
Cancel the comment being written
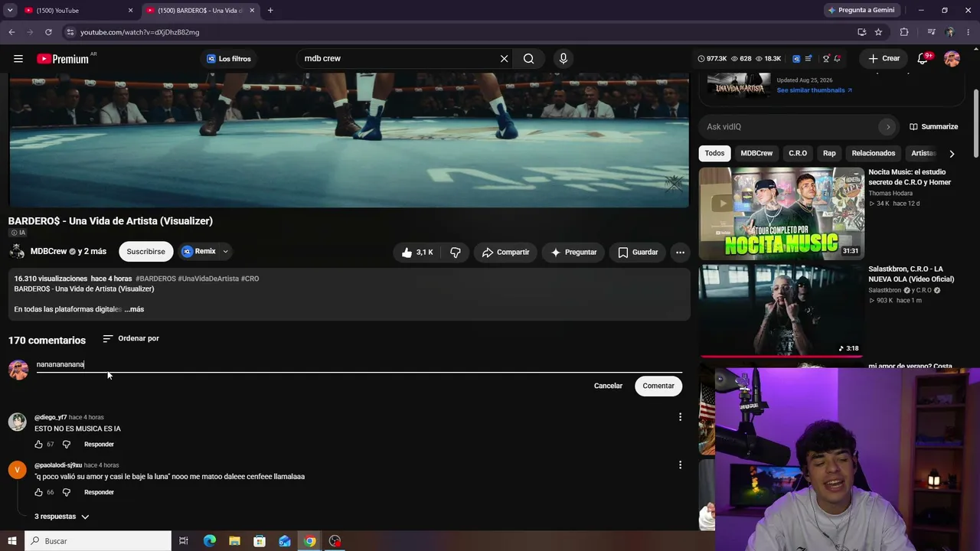[x=608, y=386]
